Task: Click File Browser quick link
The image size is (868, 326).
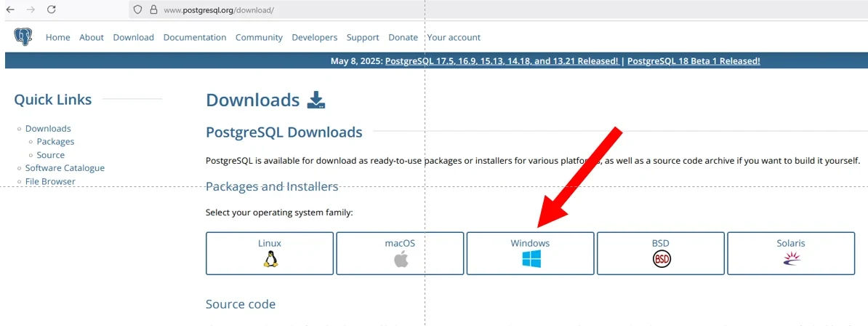Action: tap(50, 181)
